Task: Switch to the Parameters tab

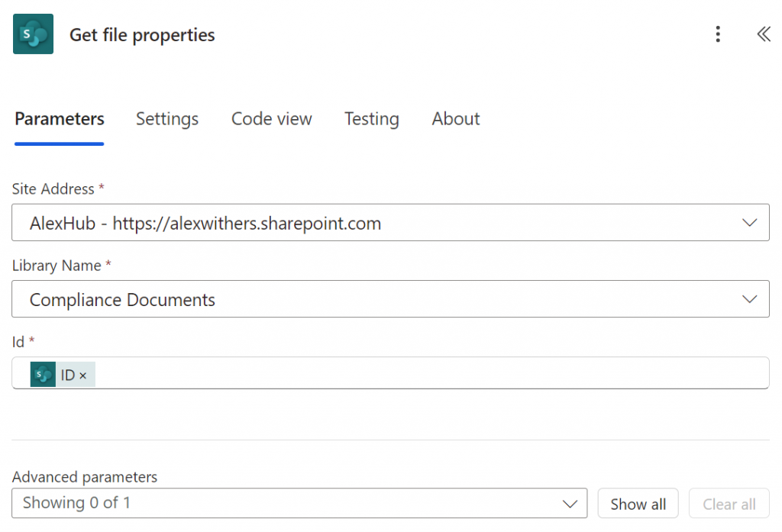Action: coord(60,119)
